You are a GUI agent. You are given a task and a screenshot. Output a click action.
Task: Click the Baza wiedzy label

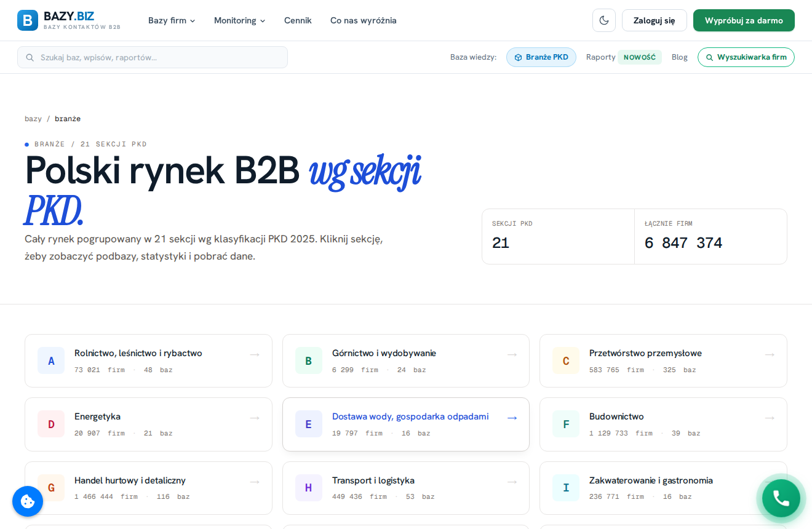tap(473, 57)
